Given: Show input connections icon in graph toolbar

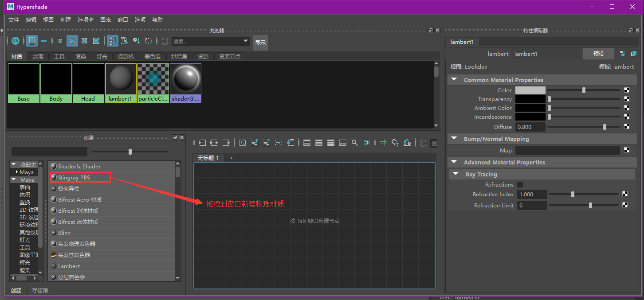Looking at the screenshot, I should pos(202,143).
